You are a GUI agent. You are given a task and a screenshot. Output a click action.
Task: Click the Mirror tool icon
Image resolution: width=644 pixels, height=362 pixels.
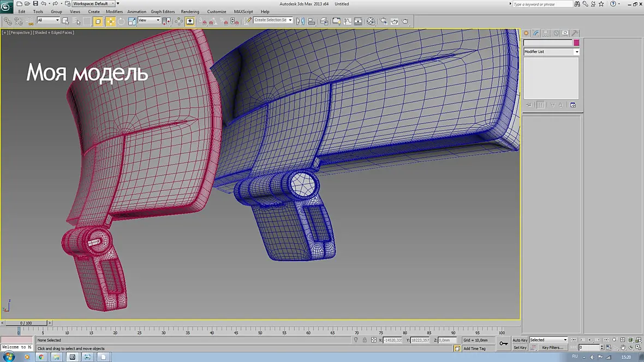[x=300, y=21]
